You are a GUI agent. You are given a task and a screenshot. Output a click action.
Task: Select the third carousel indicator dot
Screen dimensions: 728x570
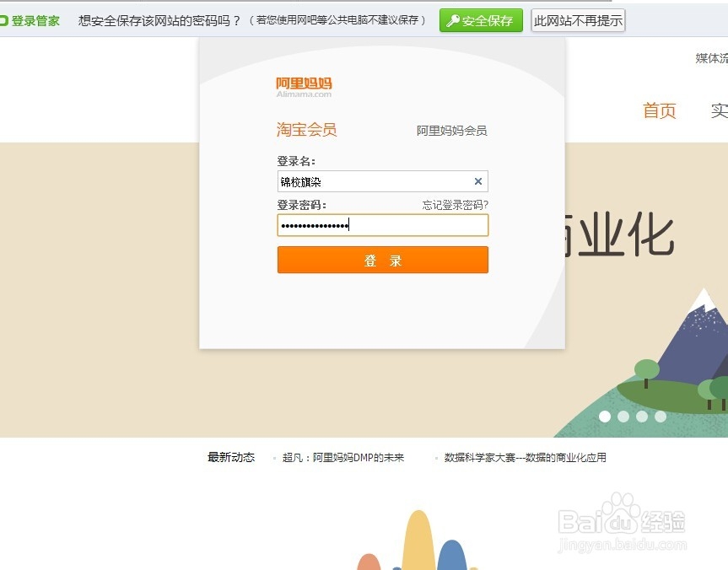(642, 417)
